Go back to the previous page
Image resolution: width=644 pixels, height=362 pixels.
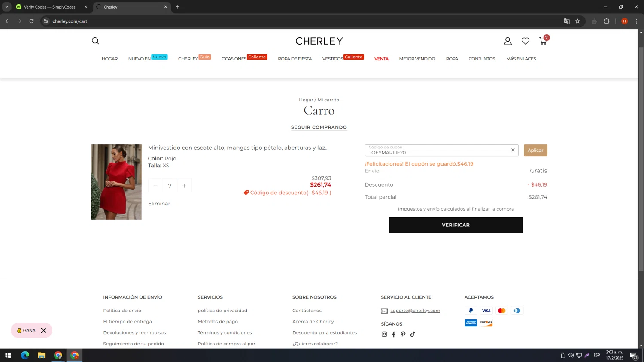point(7,21)
